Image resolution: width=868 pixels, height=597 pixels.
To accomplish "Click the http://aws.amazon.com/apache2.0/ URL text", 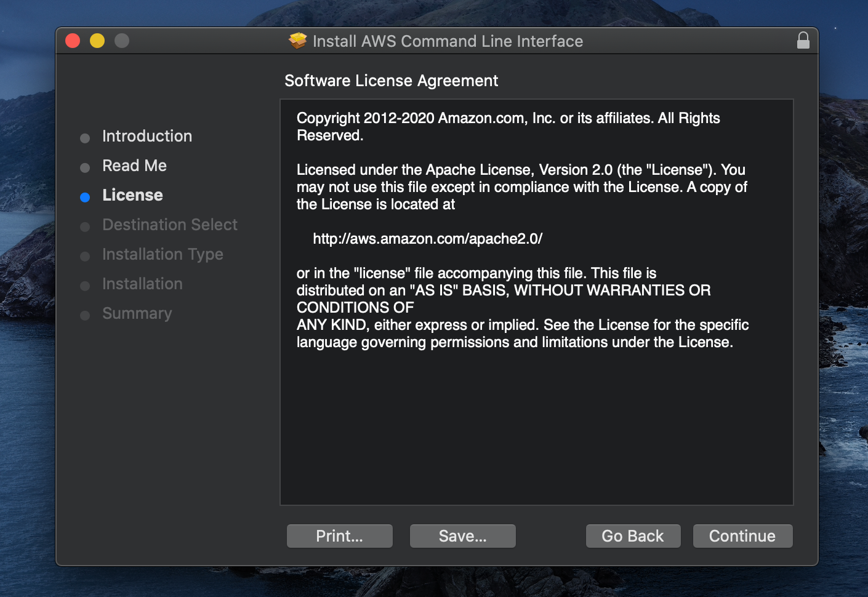I will click(x=427, y=239).
